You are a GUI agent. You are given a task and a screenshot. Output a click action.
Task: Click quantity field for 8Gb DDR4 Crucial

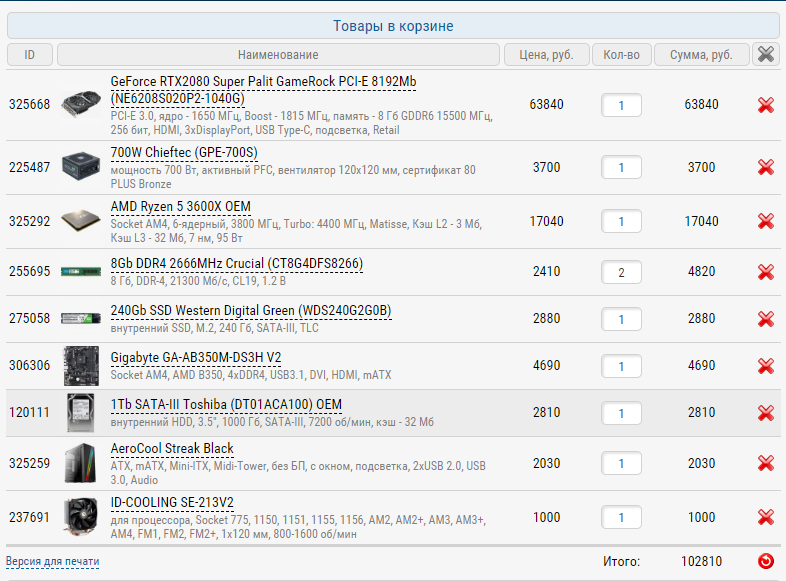point(621,272)
